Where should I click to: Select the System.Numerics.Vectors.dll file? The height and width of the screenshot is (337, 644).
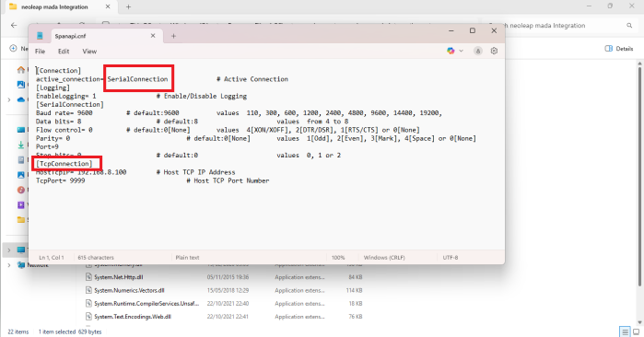pyautogui.click(x=129, y=290)
